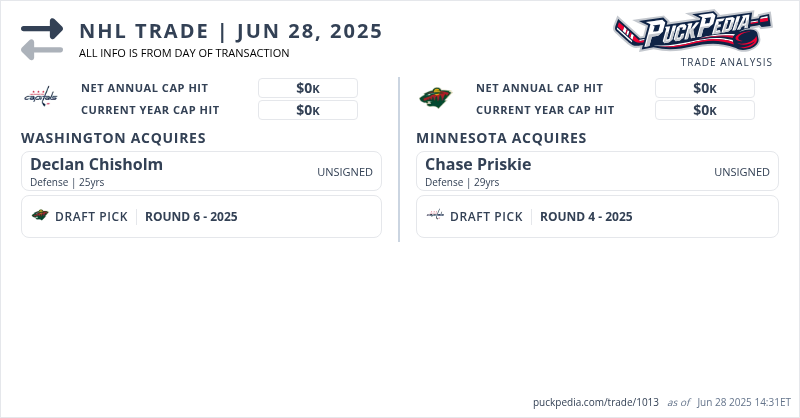Click the Round 4 - 2025 draft pick
The width and height of the screenshot is (800, 418).
(586, 216)
